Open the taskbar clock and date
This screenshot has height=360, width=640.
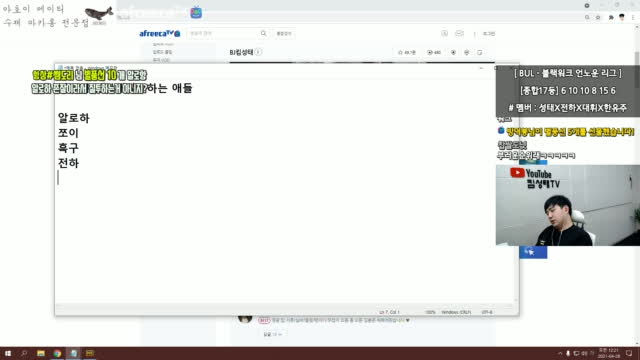tap(608, 353)
